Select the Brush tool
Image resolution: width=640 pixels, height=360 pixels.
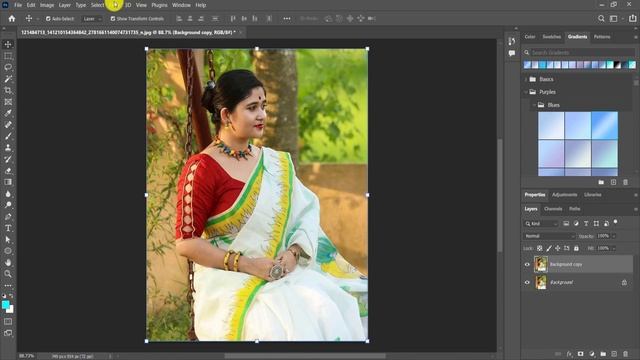(x=8, y=136)
